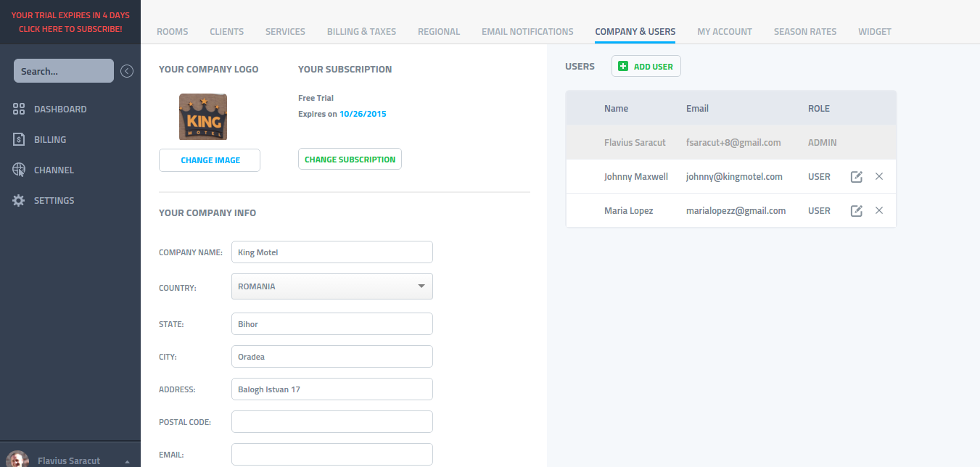Focus the sidebar Search field
This screenshot has height=467, width=980.
click(64, 71)
